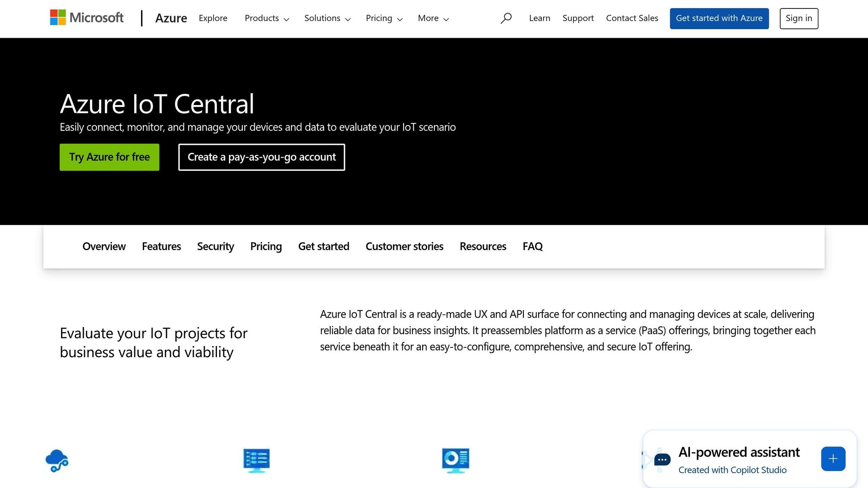Expand the More dropdown menu
Screen dimensions: 868x488
point(434,18)
